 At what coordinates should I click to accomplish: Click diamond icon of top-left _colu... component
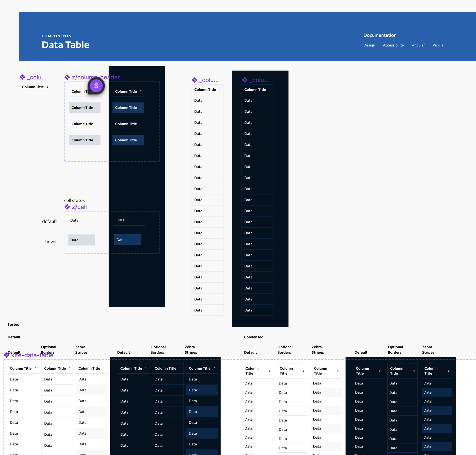click(22, 77)
